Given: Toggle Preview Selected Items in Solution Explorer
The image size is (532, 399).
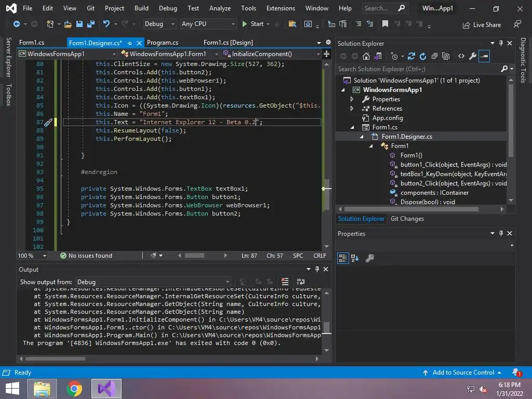Looking at the screenshot, I should tap(485, 56).
